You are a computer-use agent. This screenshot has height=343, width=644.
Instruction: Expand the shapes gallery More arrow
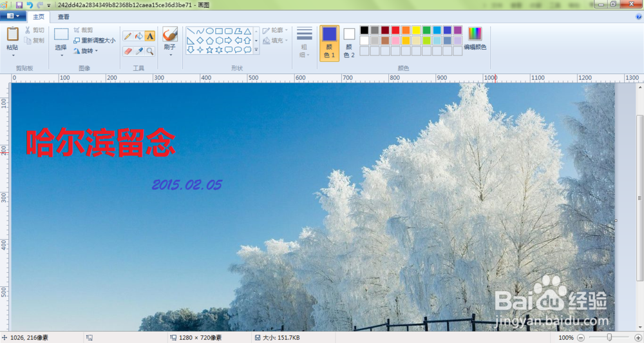(x=256, y=50)
